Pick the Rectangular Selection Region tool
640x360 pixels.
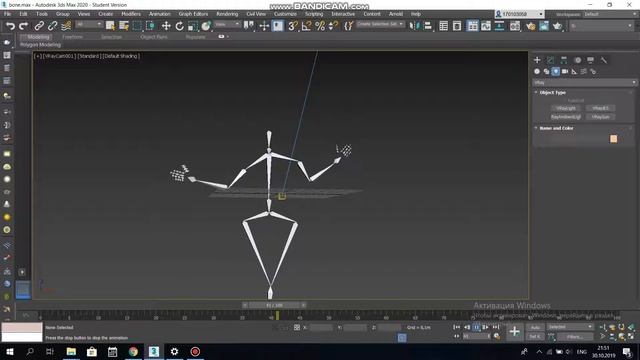click(137, 26)
